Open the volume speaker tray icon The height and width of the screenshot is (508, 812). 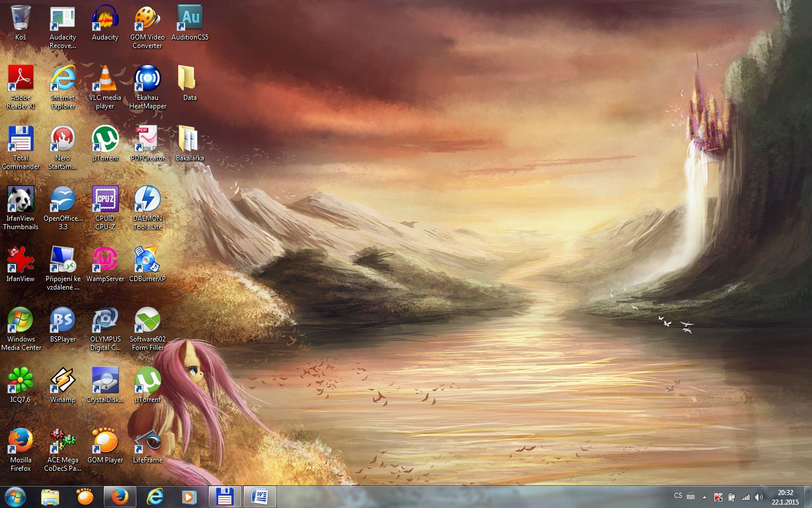(759, 497)
